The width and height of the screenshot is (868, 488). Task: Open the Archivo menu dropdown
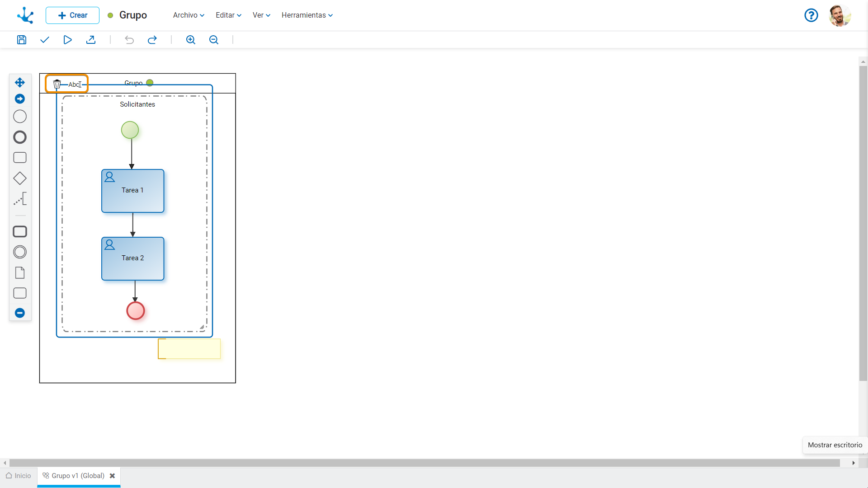pyautogui.click(x=189, y=15)
